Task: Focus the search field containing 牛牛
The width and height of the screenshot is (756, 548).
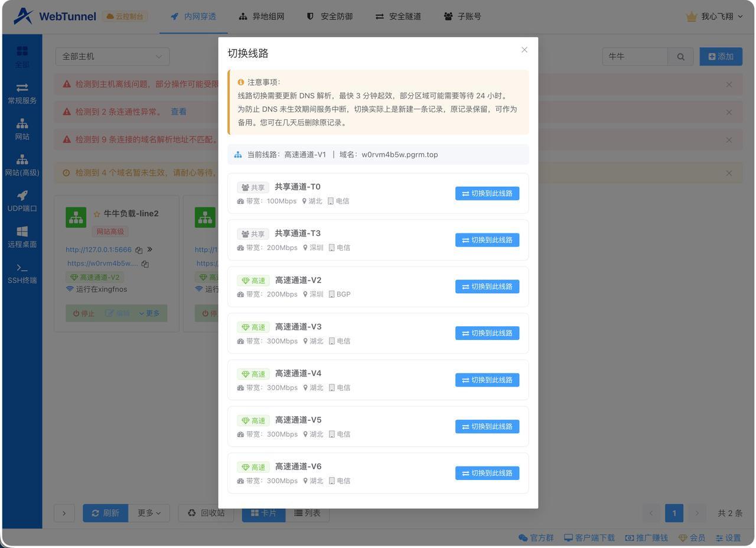Action: [635, 56]
